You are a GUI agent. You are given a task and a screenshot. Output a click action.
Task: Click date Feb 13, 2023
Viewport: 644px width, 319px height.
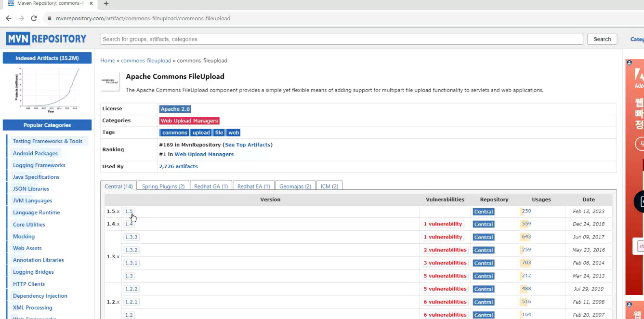pos(588,212)
